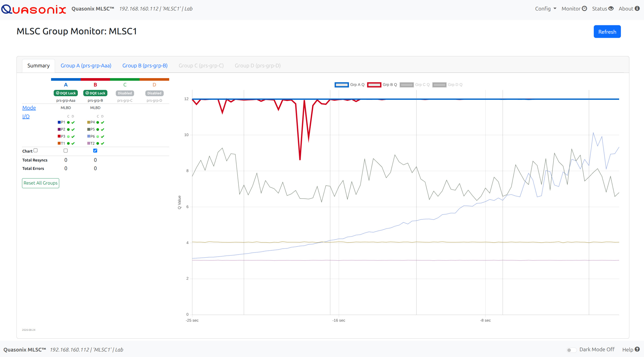Viewport: 644px width, 357px height.
Task: Toggle Grp D Q legend entry
Action: pos(447,85)
